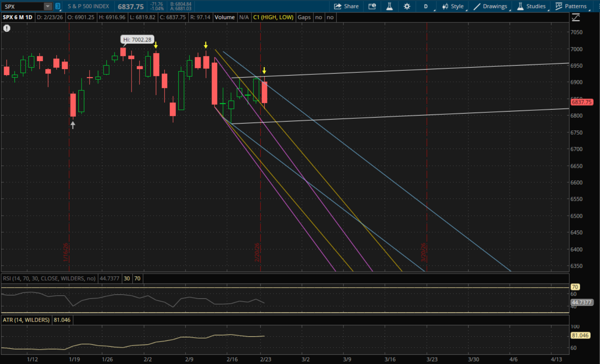Click the flask quick-study icon

pos(389,6)
